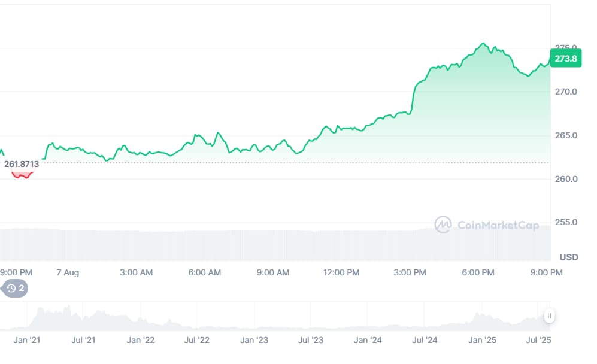
Task: Click the 6:00 PM time axis label
Action: 478,272
